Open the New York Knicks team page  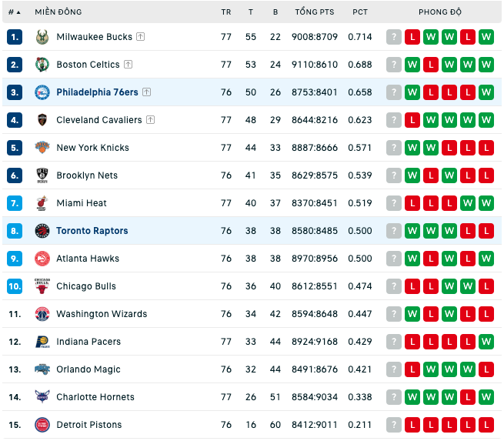click(x=92, y=148)
